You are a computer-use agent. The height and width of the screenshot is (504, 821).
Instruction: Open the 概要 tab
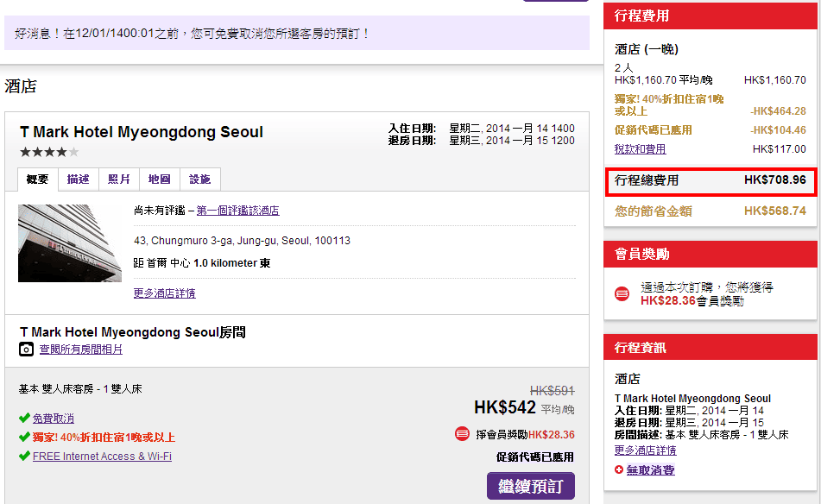[x=38, y=180]
